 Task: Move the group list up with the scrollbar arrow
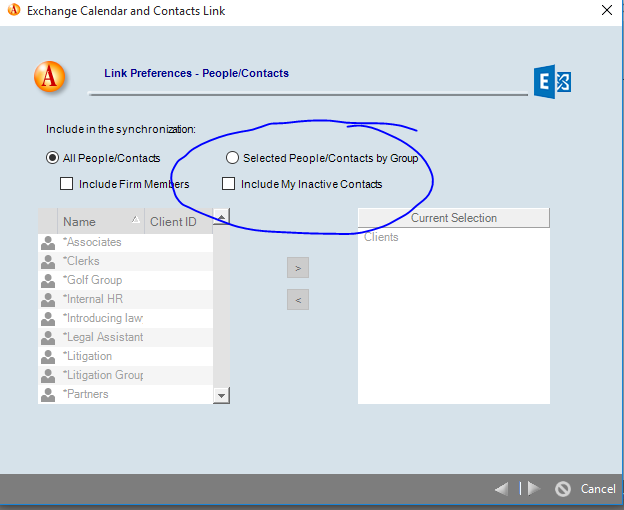click(x=221, y=217)
